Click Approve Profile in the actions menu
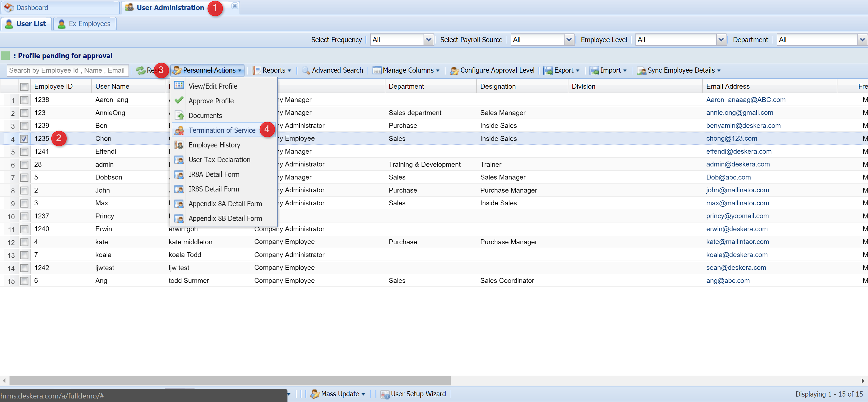The image size is (868, 402). 211,101
